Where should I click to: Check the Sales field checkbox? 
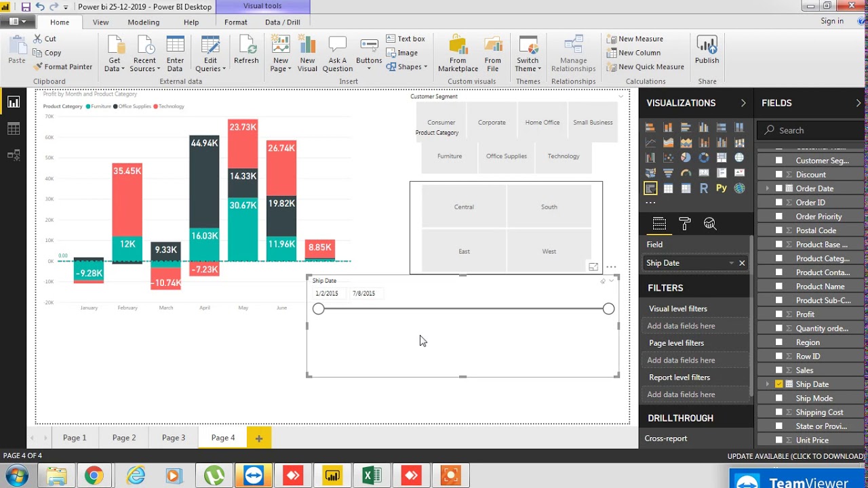pyautogui.click(x=779, y=370)
